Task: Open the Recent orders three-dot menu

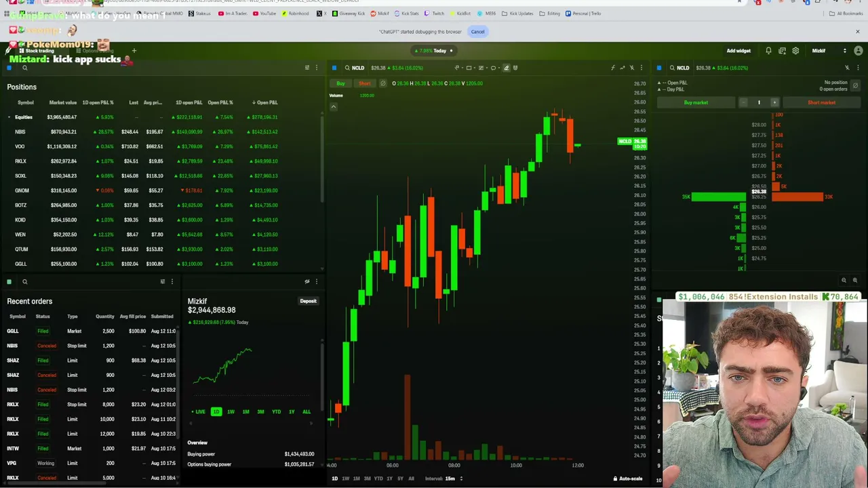Action: point(172,282)
